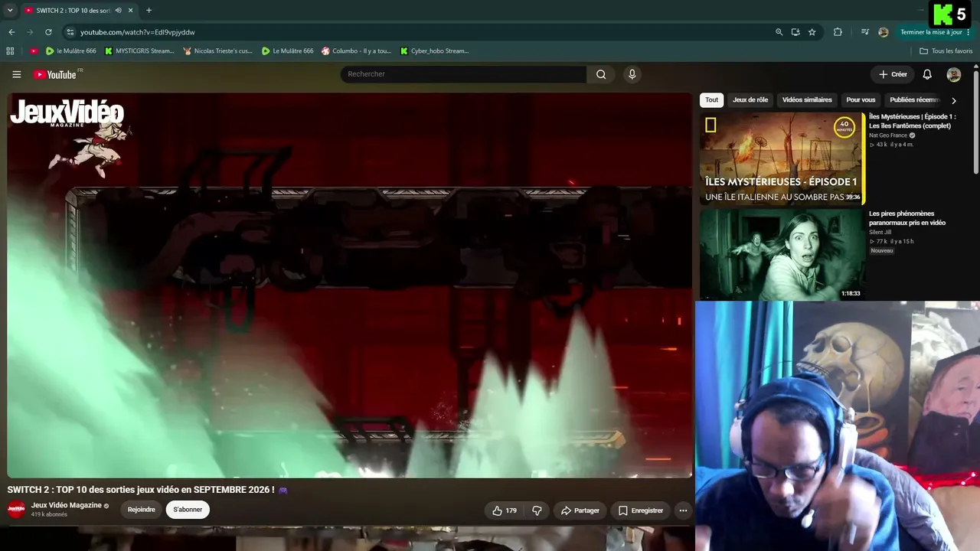980x551 pixels.
Task: Click the Îles Mystérieuses video title
Action: [913, 121]
